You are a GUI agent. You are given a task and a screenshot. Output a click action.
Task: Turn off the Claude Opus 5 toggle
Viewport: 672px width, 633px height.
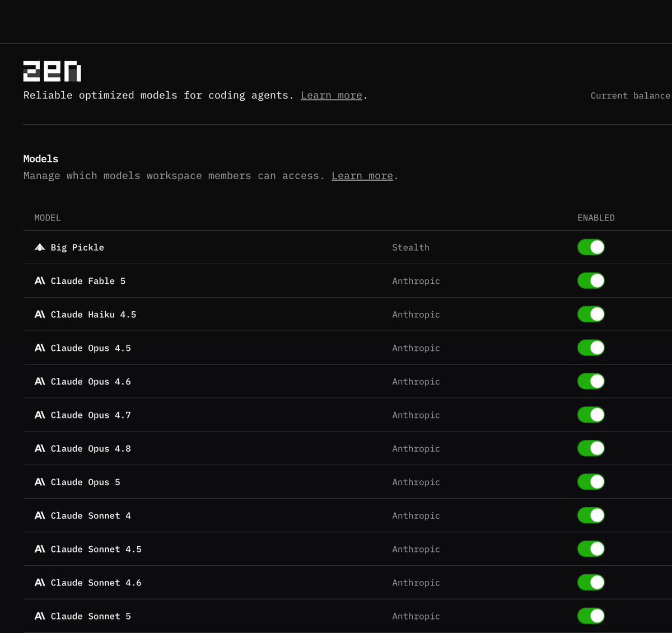[591, 482]
